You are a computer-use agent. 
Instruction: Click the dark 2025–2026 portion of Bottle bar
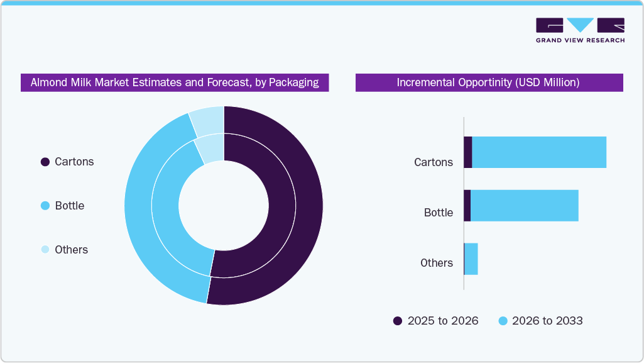pos(467,206)
